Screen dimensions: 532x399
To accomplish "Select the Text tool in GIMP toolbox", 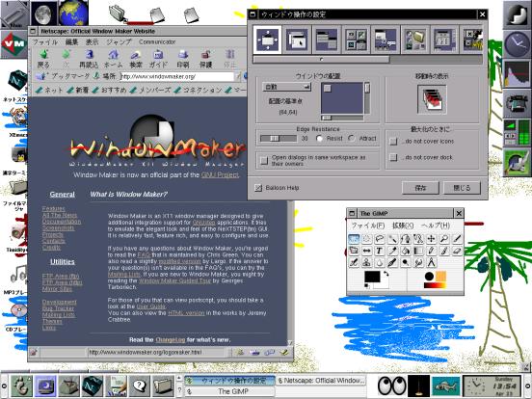I will click(380, 251).
